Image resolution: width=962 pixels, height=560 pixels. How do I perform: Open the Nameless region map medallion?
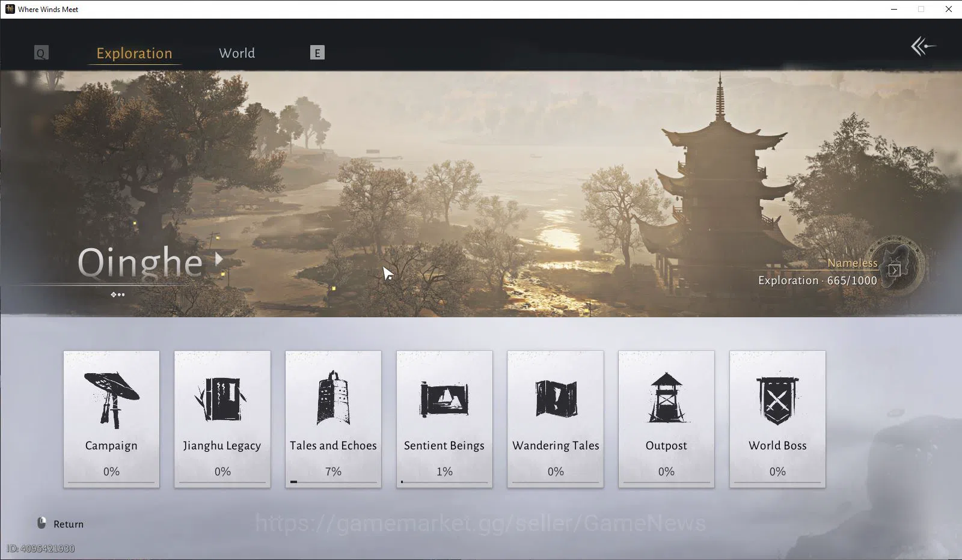pos(896,265)
